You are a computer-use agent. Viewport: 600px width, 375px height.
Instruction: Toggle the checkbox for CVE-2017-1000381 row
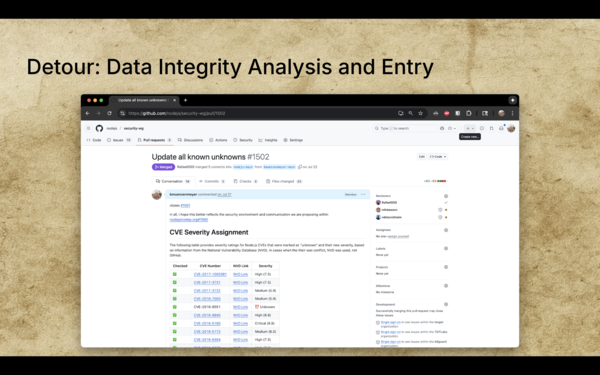(x=174, y=274)
